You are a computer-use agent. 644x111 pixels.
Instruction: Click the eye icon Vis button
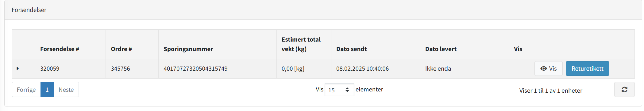[549, 68]
